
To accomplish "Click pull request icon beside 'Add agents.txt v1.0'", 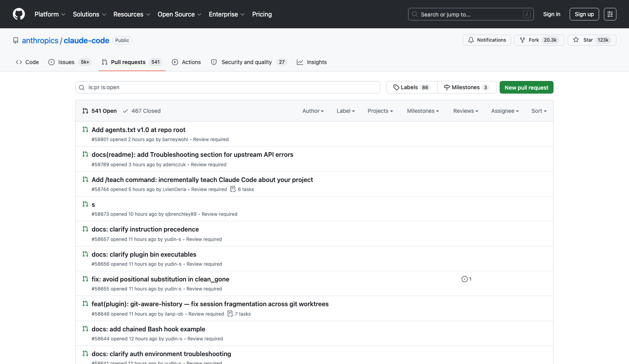I will (x=85, y=129).
